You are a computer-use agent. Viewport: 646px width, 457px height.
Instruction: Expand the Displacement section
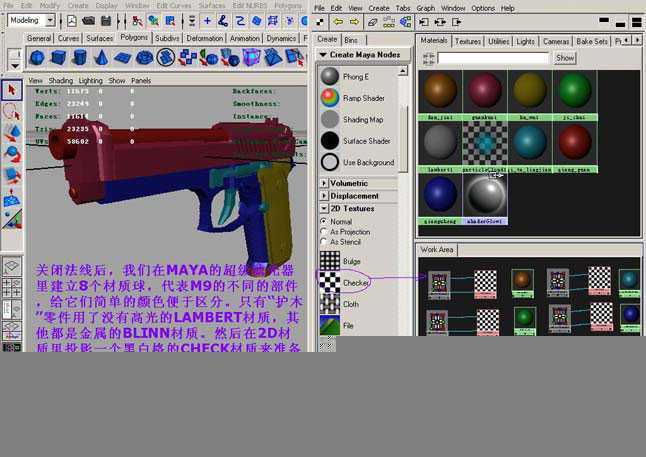324,196
